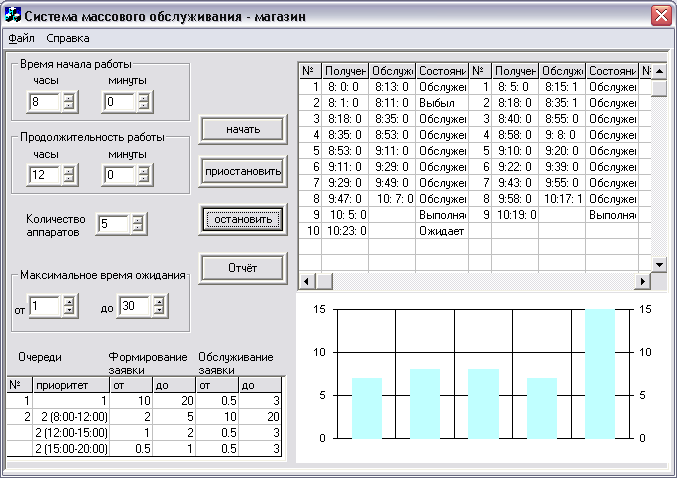Open the Справка menu
Viewport: 677px width, 478px height.
click(67, 38)
